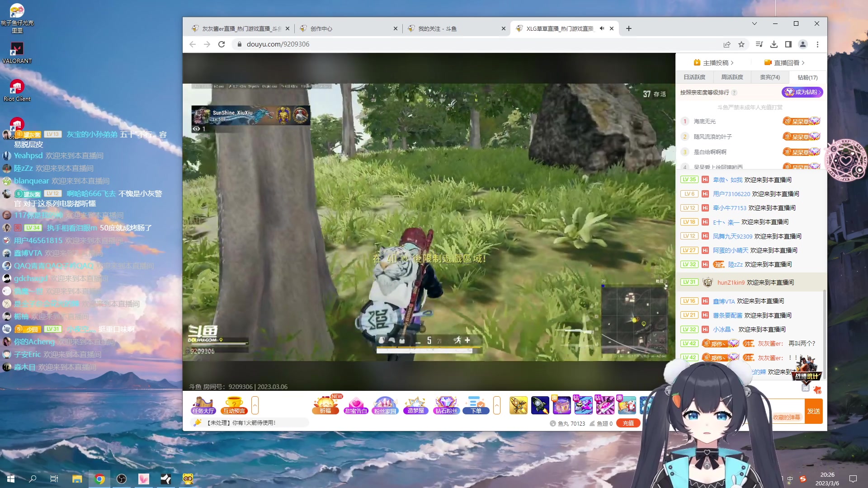Screen dimensions: 868x488
Task: Open the 造梦屋 dream house icon
Action: 415,405
